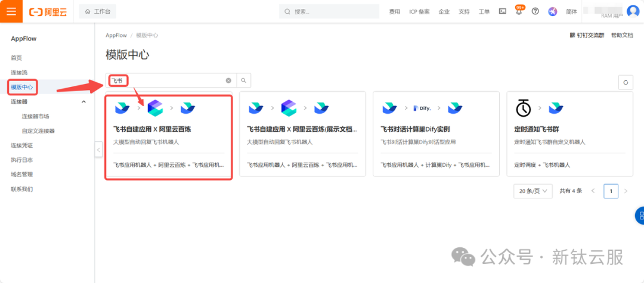Click the 百炼 hexagon icon on first card
Screen dimensions: 644x283
155,108
